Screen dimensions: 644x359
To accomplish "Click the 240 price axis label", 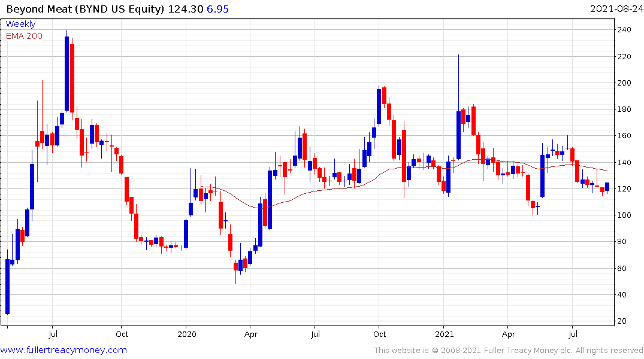I will coord(624,29).
